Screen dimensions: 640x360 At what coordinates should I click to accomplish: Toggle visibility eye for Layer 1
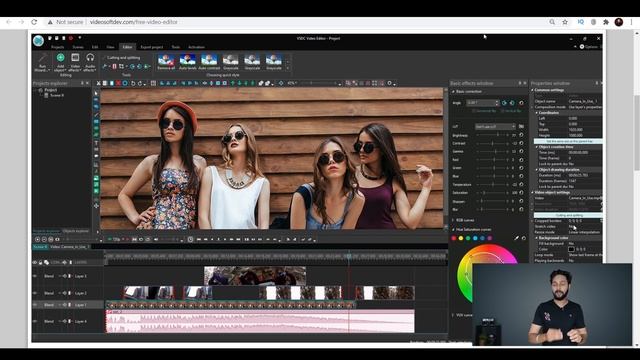35,304
